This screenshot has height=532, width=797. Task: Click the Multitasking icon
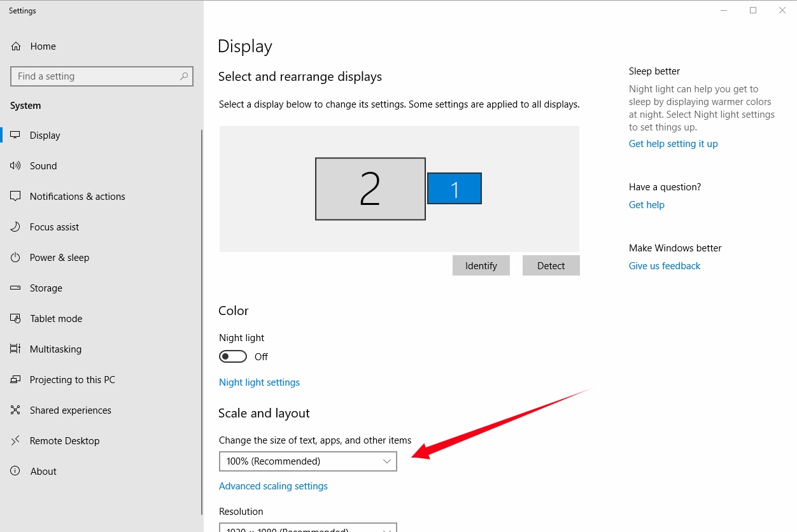point(16,349)
